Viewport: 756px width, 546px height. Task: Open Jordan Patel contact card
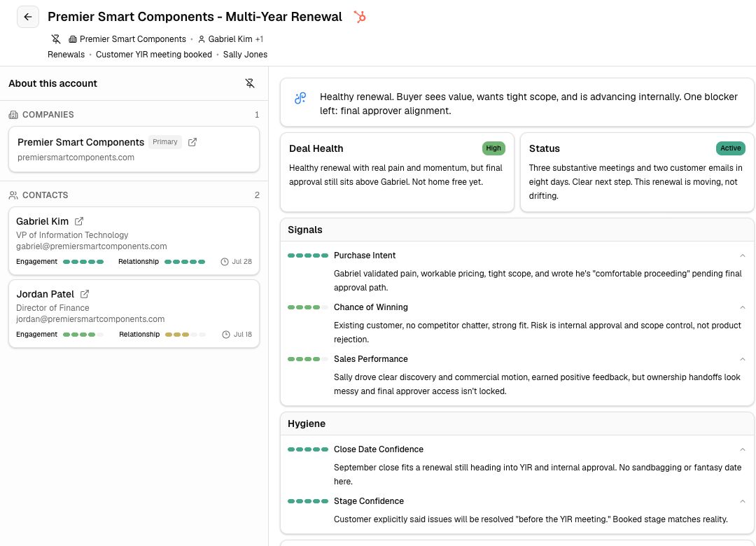coord(134,314)
